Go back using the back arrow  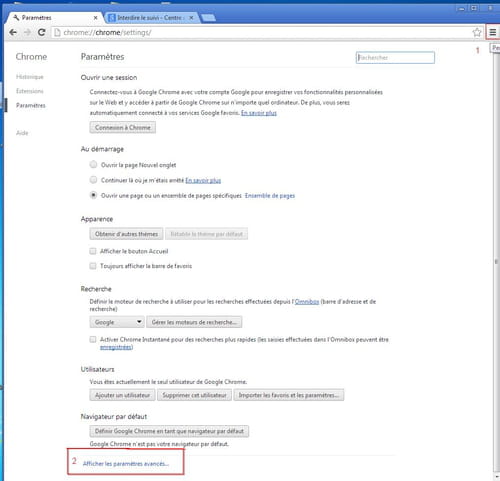[13, 32]
